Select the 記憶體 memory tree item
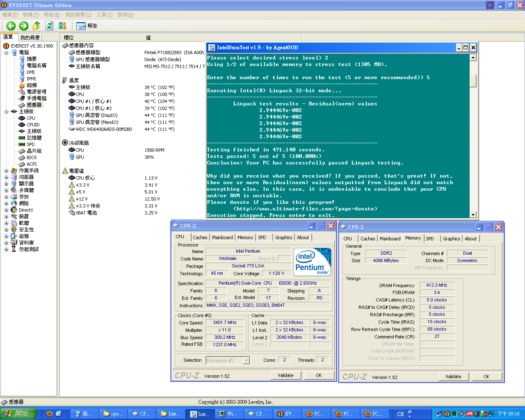Image resolution: width=525 pixels, height=420 pixels. coord(34,138)
